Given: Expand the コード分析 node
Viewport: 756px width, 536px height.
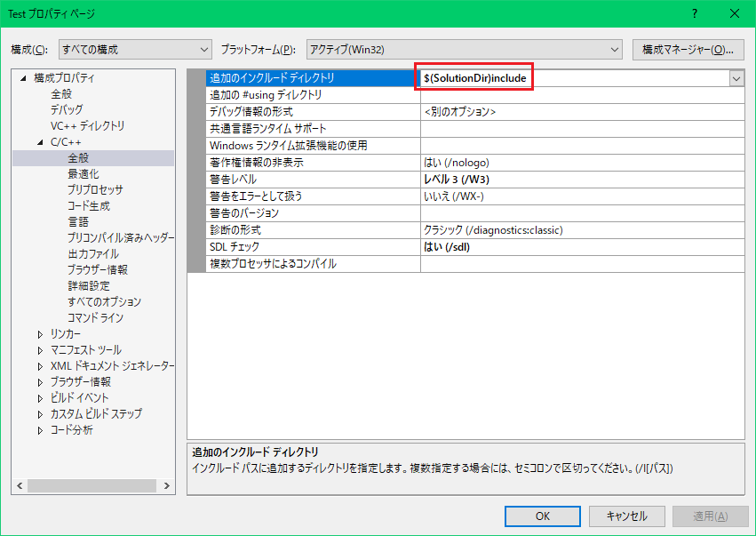Looking at the screenshot, I should pyautogui.click(x=38, y=428).
